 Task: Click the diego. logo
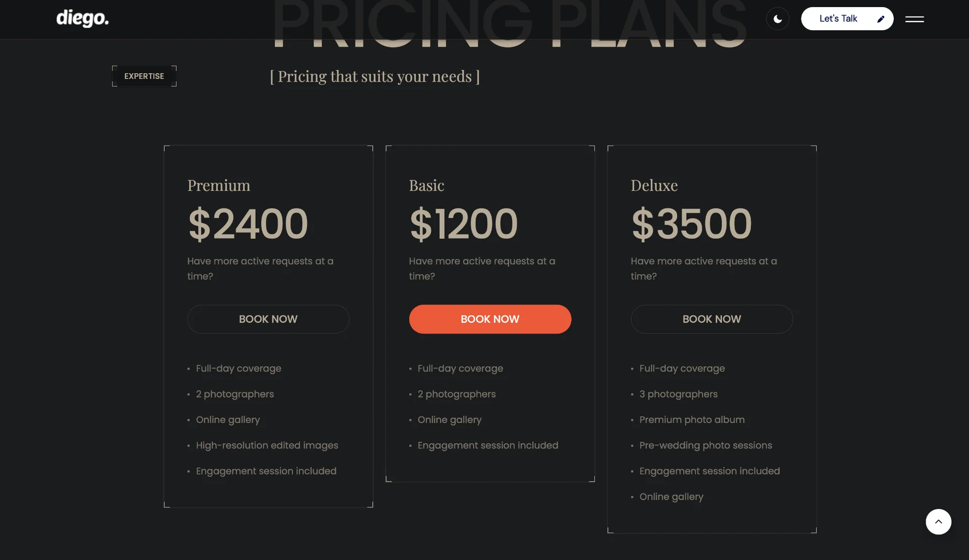point(82,18)
